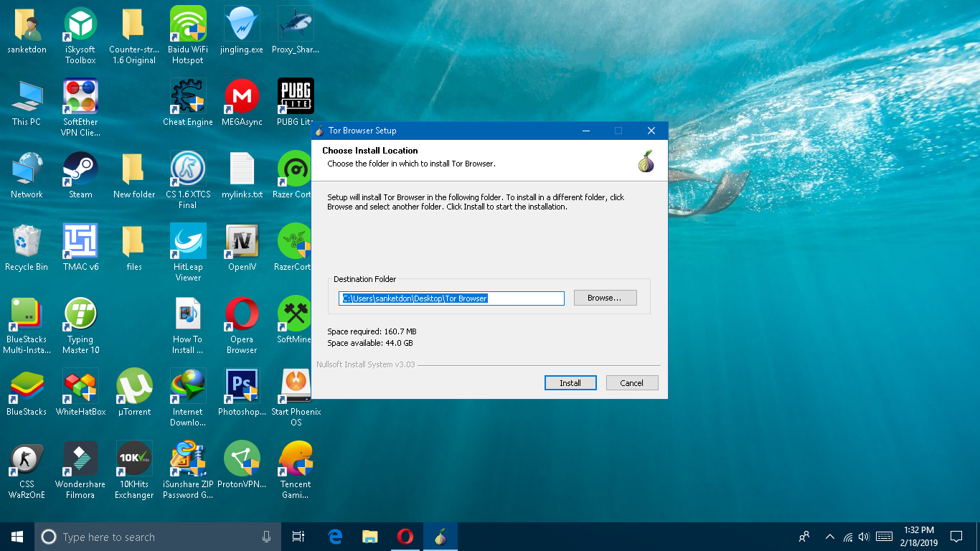This screenshot has height=551, width=980.
Task: Select iSunshare ZIP Password Genius icon
Action: (x=188, y=459)
